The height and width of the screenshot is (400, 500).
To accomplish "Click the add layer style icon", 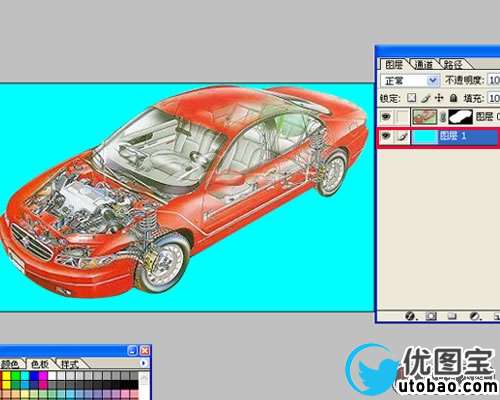I will point(411,316).
